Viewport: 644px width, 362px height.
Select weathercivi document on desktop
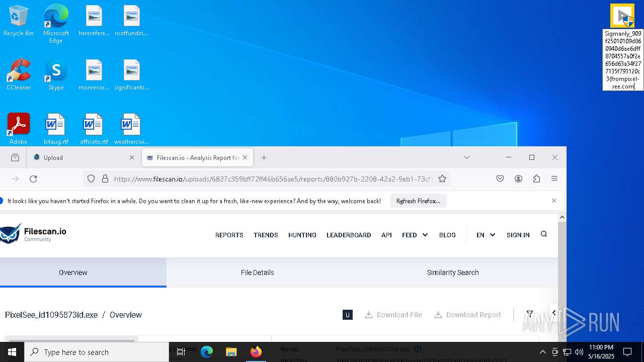click(x=131, y=129)
